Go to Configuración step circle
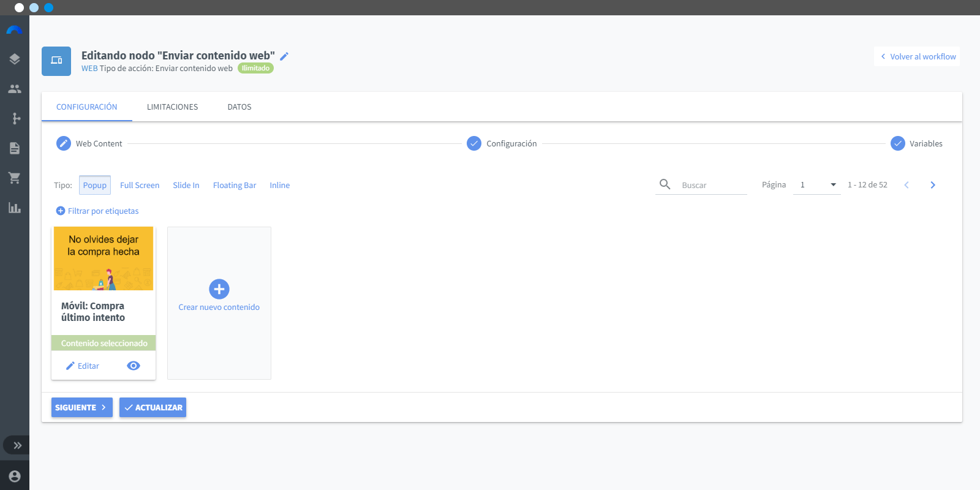The width and height of the screenshot is (980, 490). 474,143
